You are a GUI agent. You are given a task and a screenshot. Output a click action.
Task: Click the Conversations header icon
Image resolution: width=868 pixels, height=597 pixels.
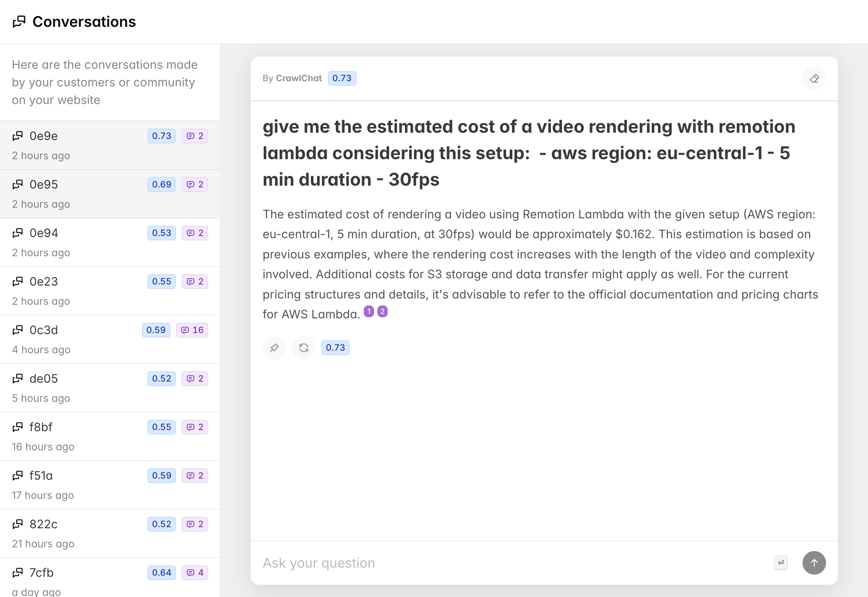[19, 21]
